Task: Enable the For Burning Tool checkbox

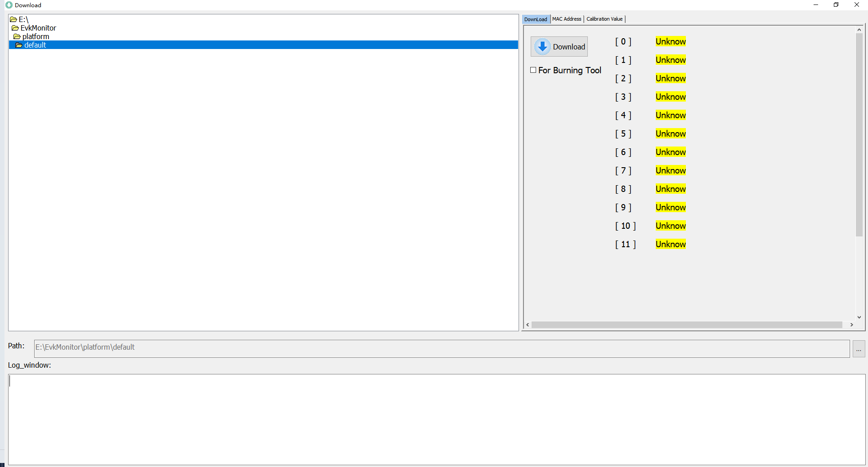Action: pyautogui.click(x=533, y=70)
